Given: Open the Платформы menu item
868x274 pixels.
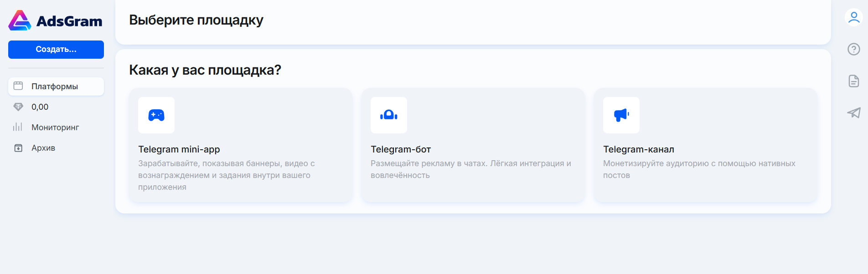Looking at the screenshot, I should tap(56, 86).
